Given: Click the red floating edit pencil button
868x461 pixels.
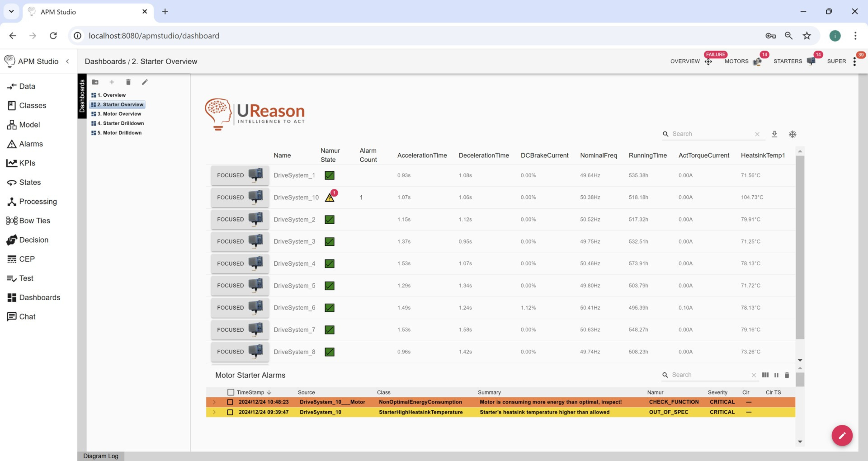Looking at the screenshot, I should click(x=842, y=435).
